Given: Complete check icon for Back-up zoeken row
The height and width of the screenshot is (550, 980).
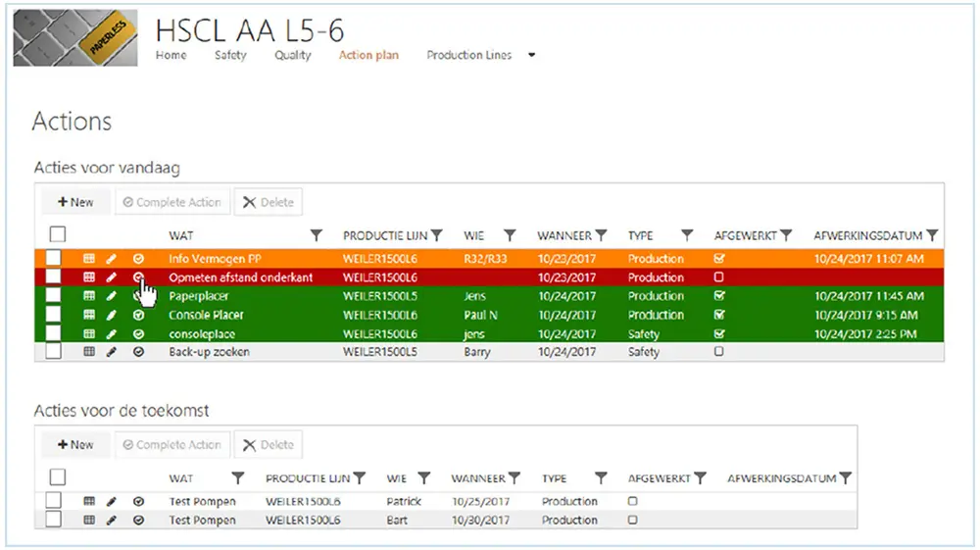Looking at the screenshot, I should coord(139,352).
